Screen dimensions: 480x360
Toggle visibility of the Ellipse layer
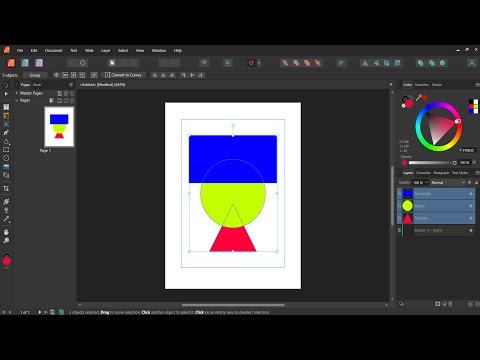[x=471, y=206]
